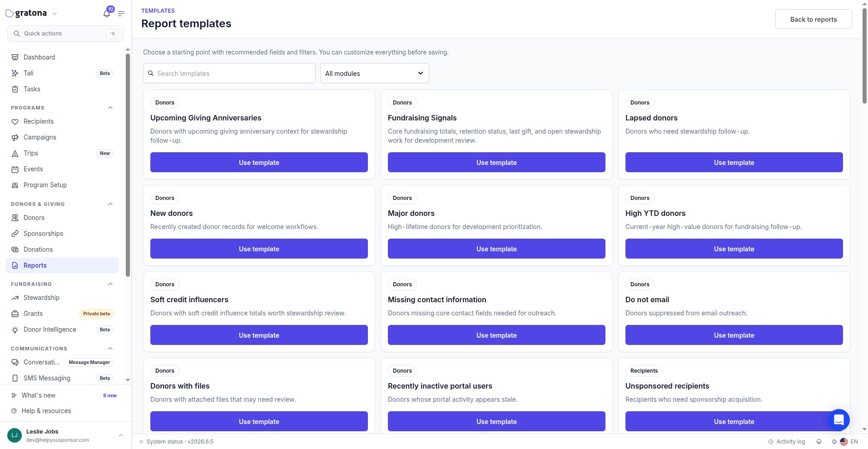Viewport: 868px width, 449px height.
Task: Click the Sponsorships link icon
Action: pyautogui.click(x=15, y=234)
